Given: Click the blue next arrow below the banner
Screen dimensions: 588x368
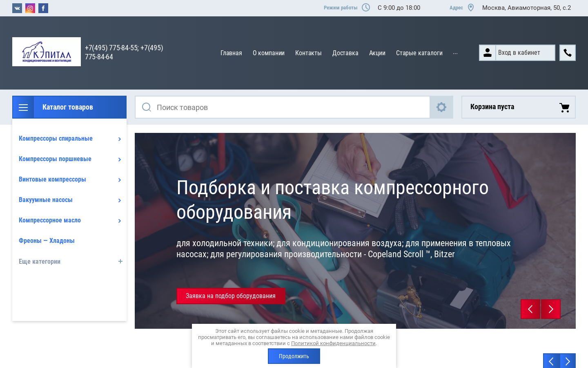Looking at the screenshot, I should (568, 361).
